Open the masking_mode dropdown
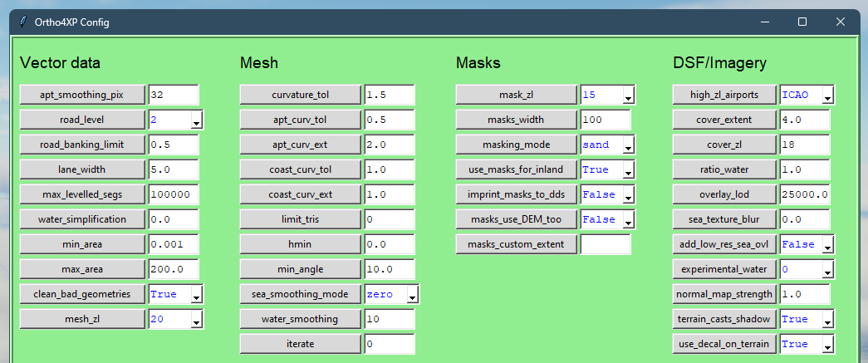The width and height of the screenshot is (868, 363). [x=628, y=145]
